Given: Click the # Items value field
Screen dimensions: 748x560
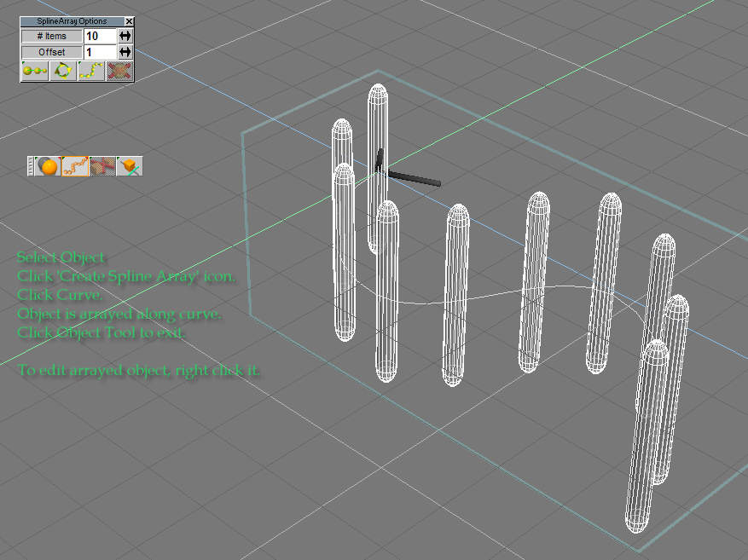Looking at the screenshot, I should coord(100,36).
